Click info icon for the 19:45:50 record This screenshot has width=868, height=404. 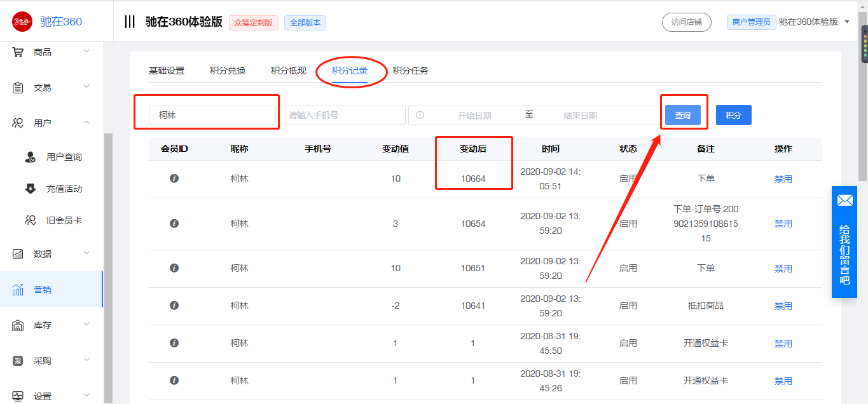coord(174,343)
